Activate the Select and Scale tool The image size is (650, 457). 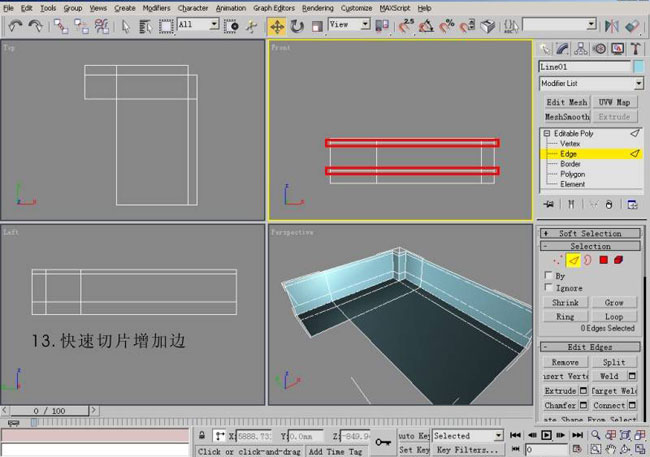click(317, 27)
